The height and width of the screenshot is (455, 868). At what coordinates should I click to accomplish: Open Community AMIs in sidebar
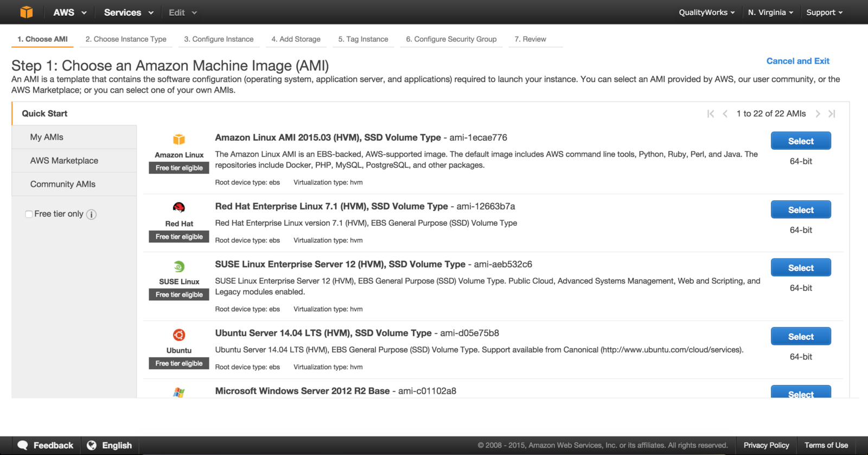pos(74,184)
